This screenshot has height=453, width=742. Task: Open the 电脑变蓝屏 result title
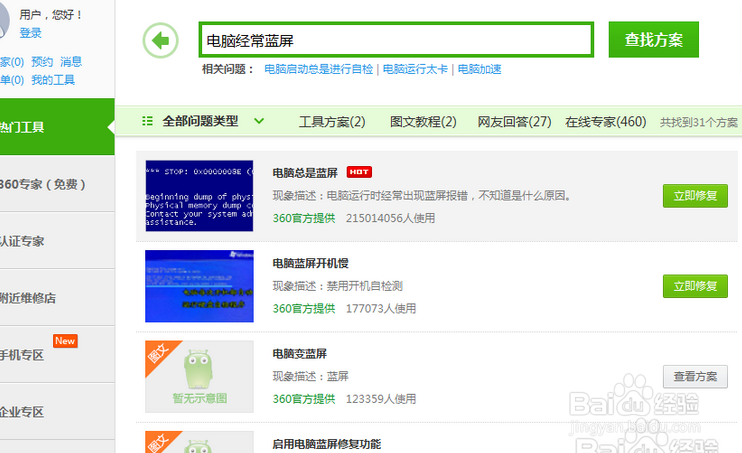click(x=300, y=354)
